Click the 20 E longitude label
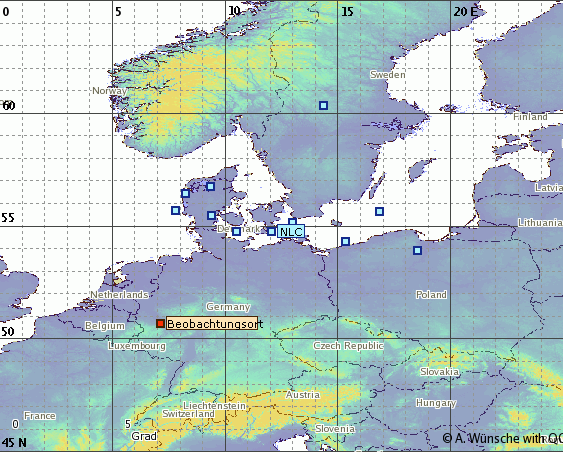The height and width of the screenshot is (452, 563). point(465,12)
